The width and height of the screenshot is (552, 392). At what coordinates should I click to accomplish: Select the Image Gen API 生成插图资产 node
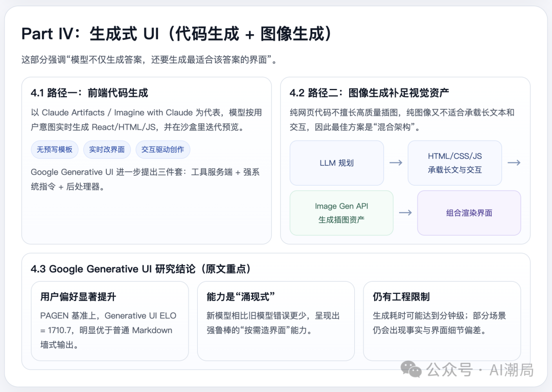pos(341,213)
